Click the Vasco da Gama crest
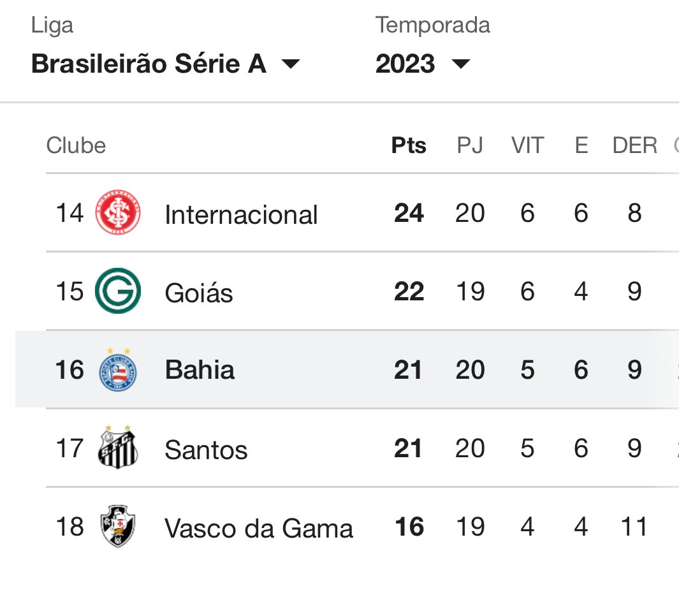The image size is (679, 616). (x=118, y=526)
